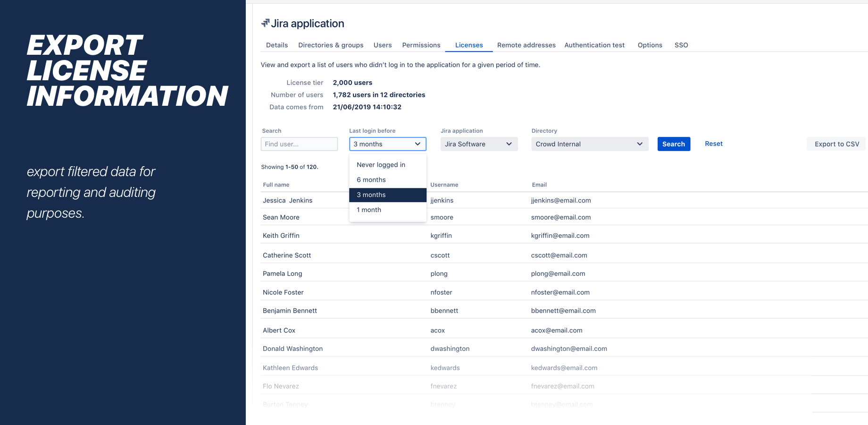Screen dimensions: 868x425
Task: Click email bbennett@email.com
Action: tap(563, 311)
